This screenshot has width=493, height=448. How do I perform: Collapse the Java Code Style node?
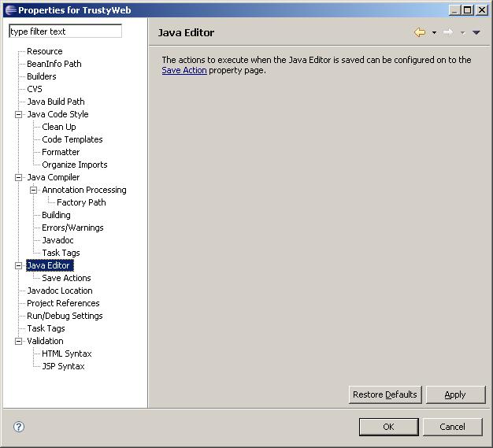(x=19, y=114)
